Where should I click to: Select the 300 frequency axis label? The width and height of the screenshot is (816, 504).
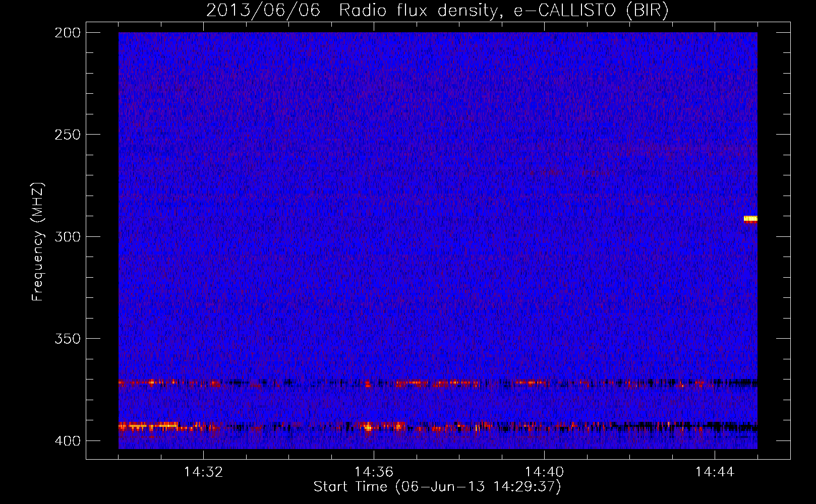tap(67, 236)
